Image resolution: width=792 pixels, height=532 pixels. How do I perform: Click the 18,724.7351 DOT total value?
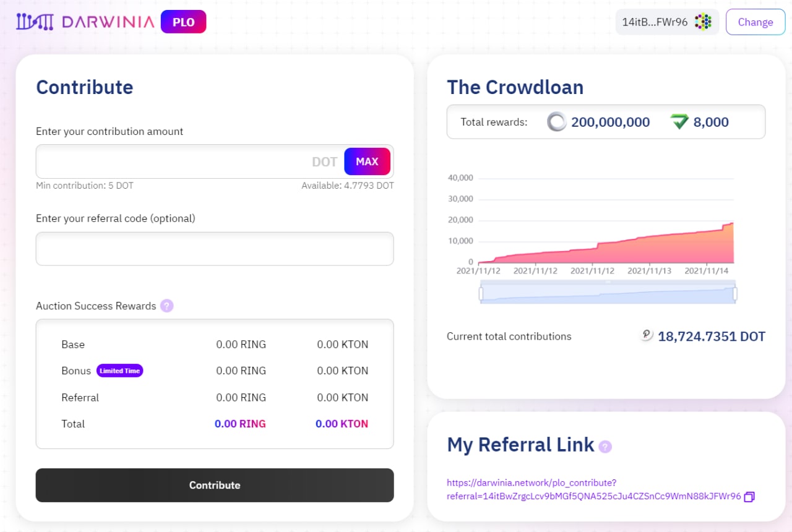(712, 337)
